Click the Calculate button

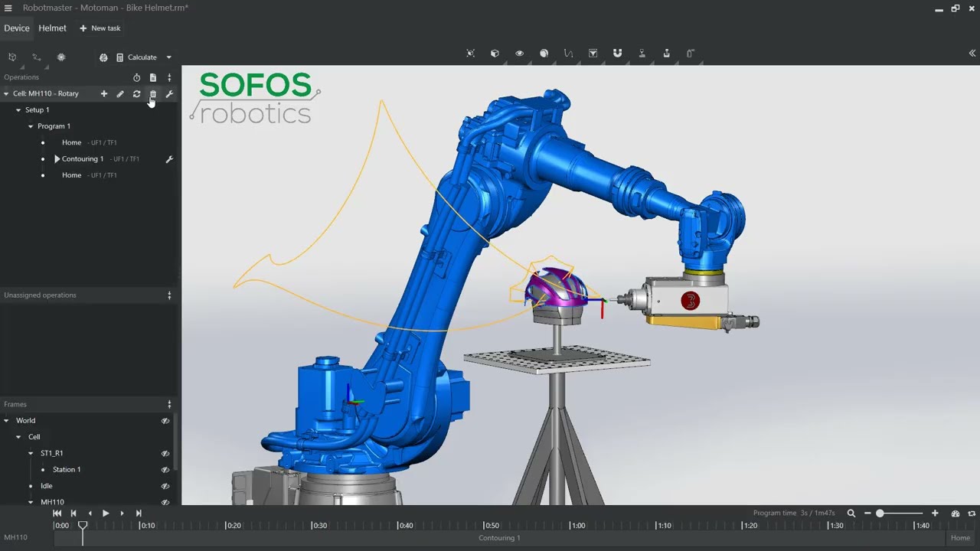click(137, 57)
